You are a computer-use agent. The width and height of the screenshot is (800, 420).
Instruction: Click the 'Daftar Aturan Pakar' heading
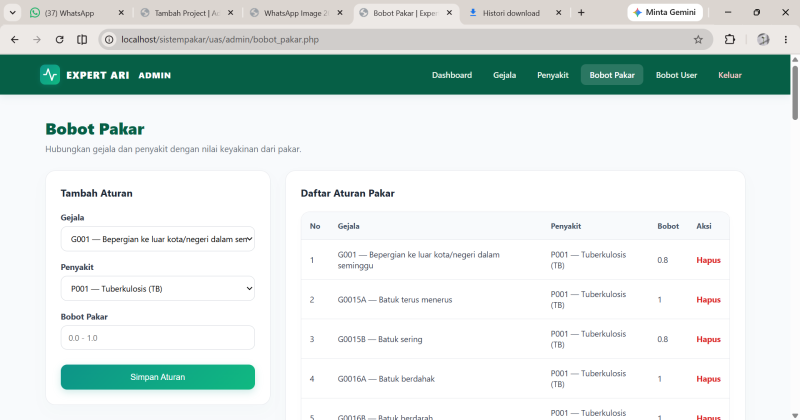pos(347,193)
